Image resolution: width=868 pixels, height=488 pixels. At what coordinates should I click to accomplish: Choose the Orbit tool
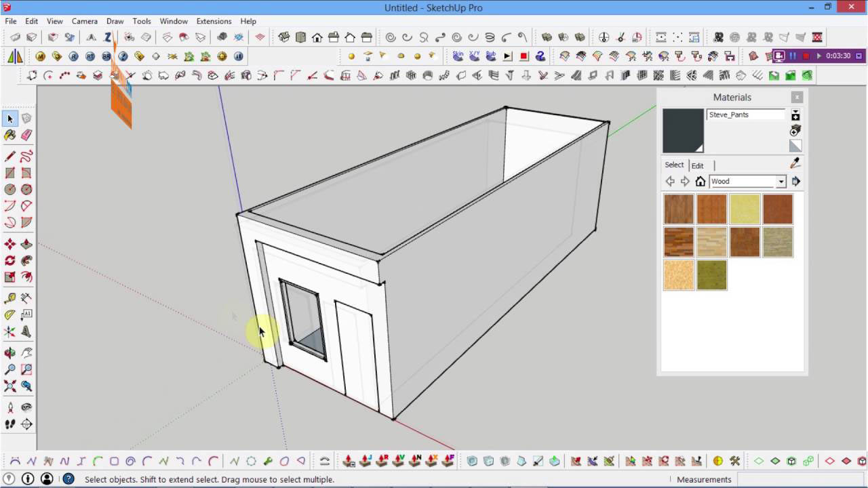click(x=9, y=352)
